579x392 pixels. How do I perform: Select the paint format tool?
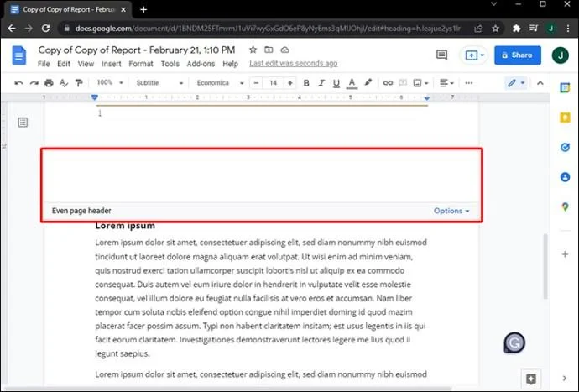79,83
